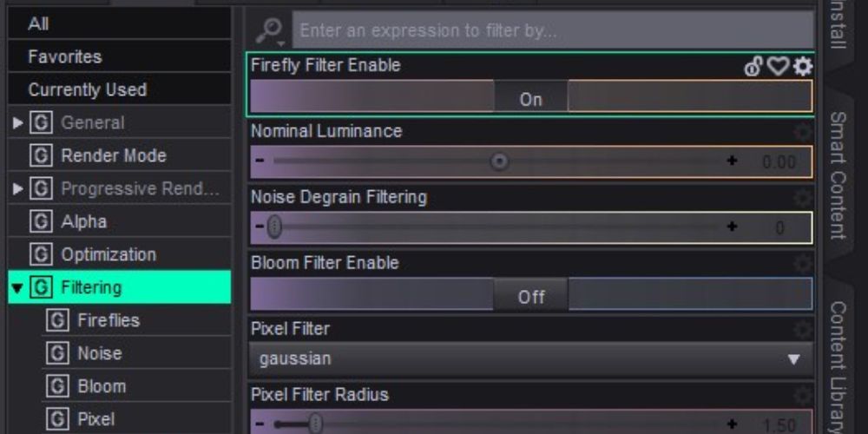The width and height of the screenshot is (868, 434).
Task: Favorite Firefly Filter Enable with heart icon
Action: click(x=778, y=67)
